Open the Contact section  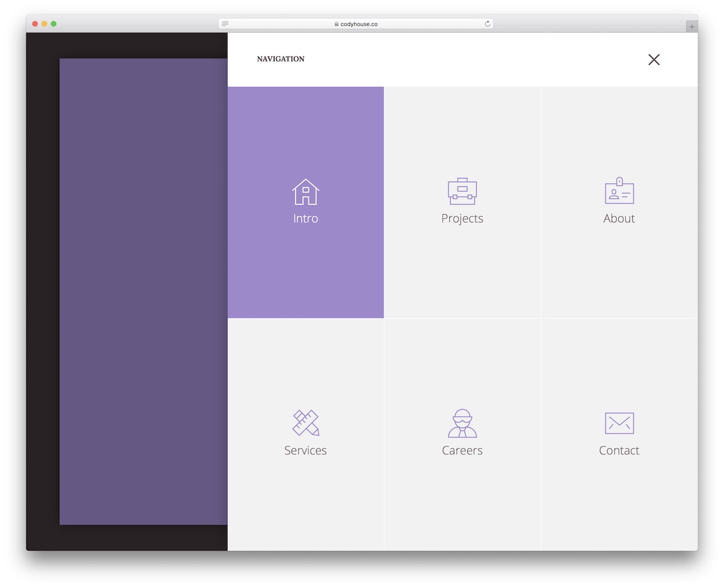[619, 434]
